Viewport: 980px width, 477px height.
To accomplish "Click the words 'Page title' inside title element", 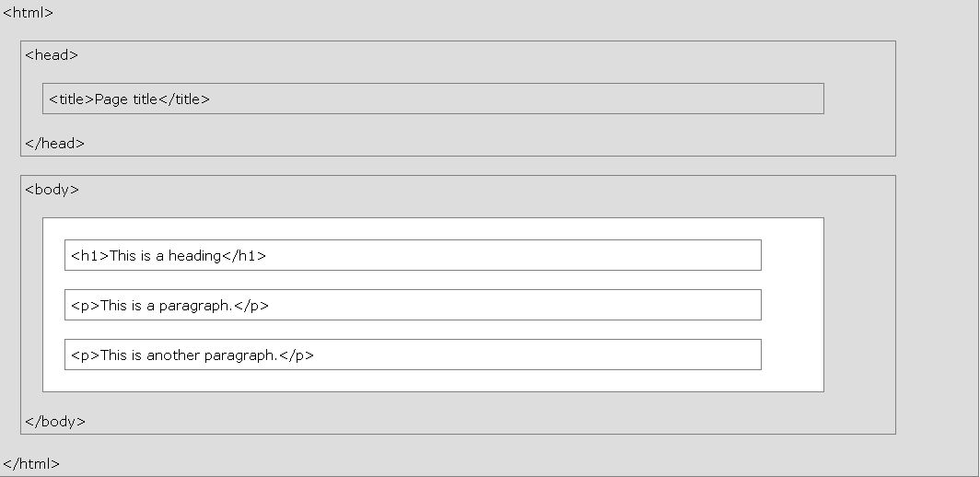I will click(x=126, y=99).
